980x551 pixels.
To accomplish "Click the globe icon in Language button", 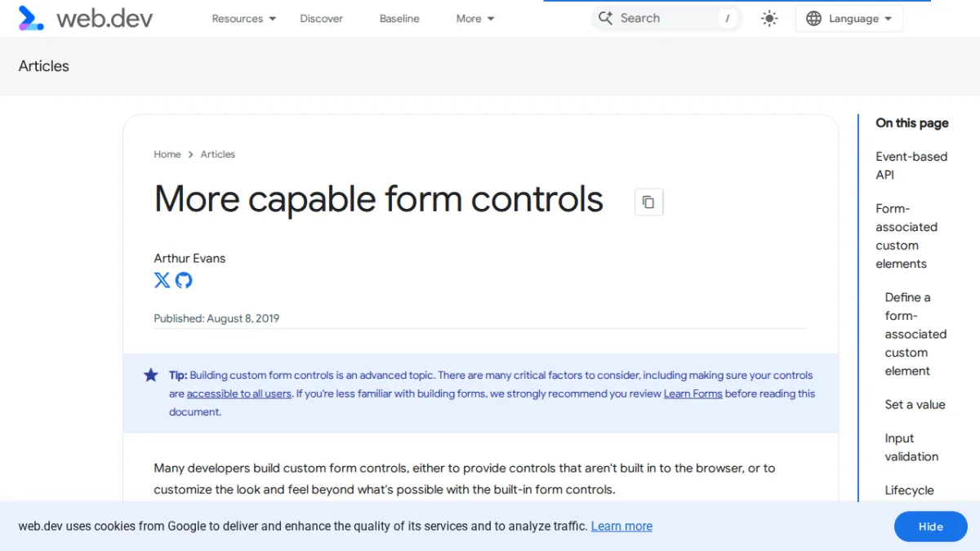I will click(813, 18).
